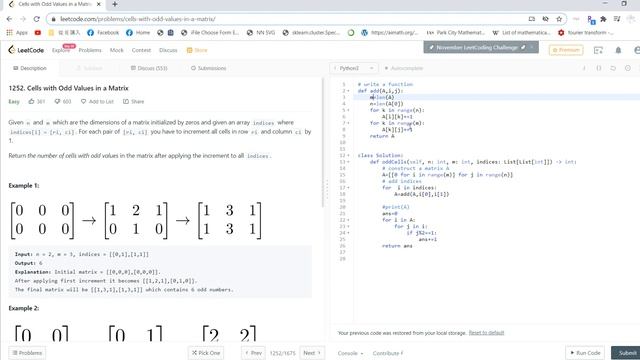
Task: Open editor settings gear icon
Action: 628,68
